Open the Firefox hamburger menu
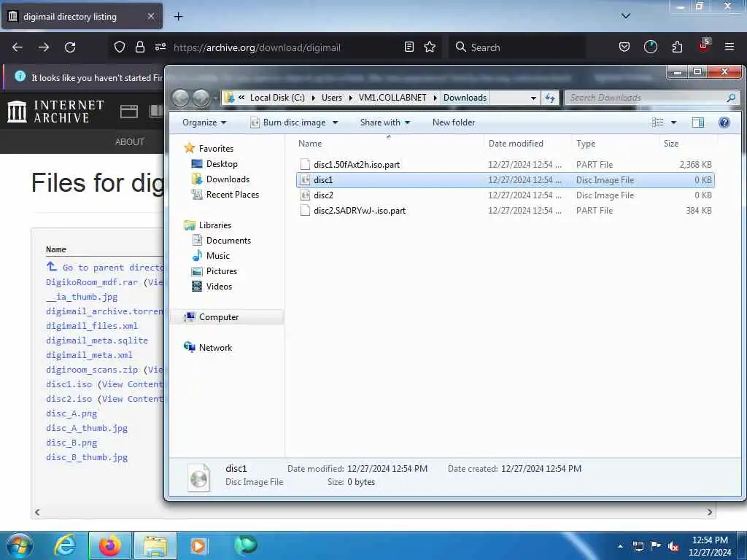 tap(729, 47)
